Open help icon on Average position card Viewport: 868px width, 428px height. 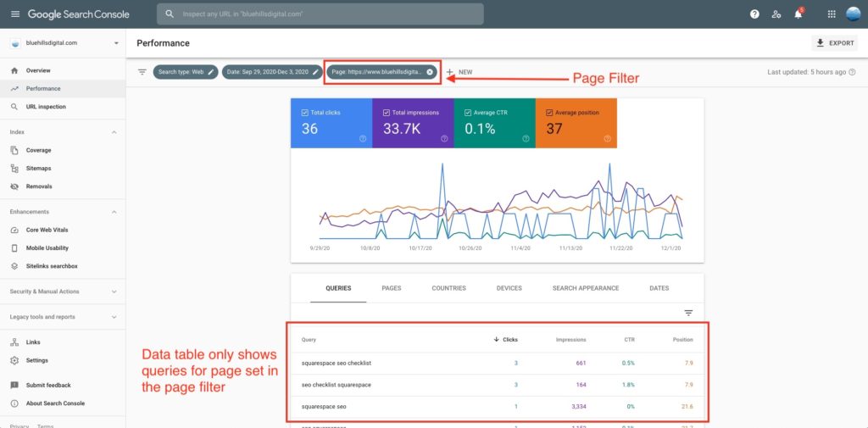[607, 138]
